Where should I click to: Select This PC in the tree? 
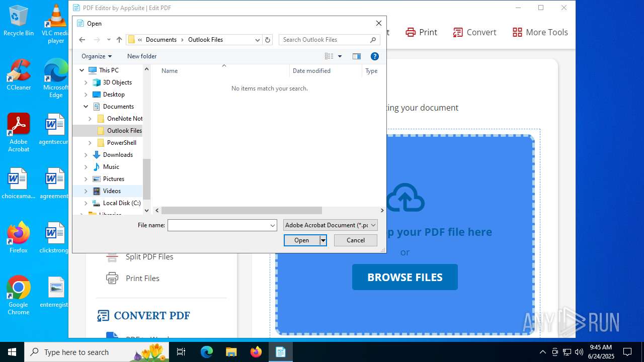point(109,70)
